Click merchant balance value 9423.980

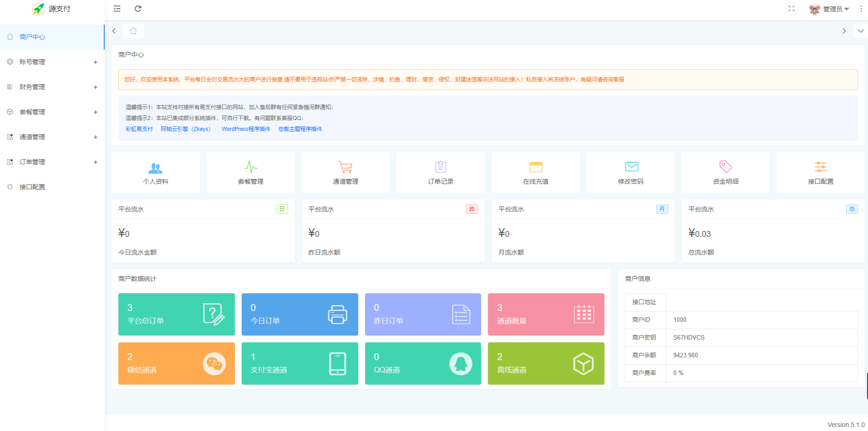685,356
